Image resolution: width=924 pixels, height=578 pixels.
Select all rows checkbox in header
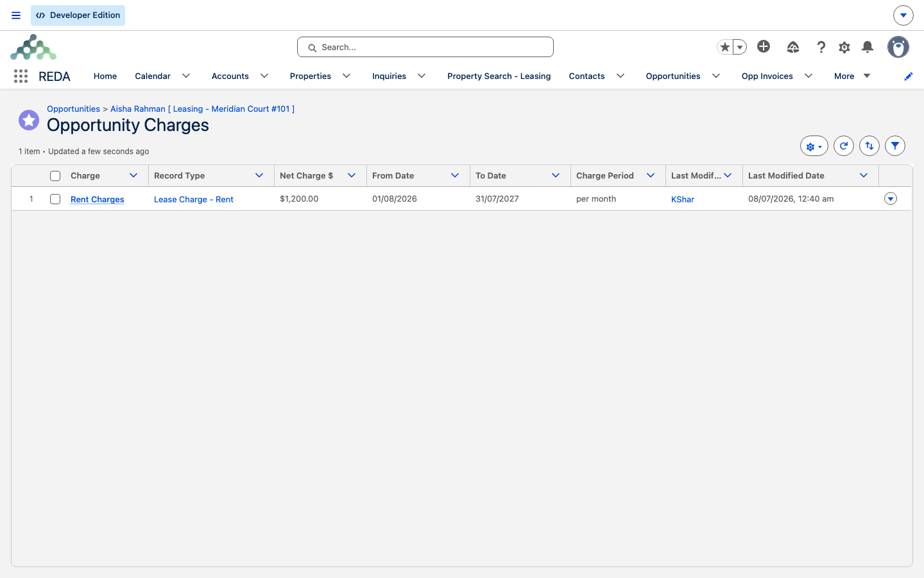coord(55,176)
